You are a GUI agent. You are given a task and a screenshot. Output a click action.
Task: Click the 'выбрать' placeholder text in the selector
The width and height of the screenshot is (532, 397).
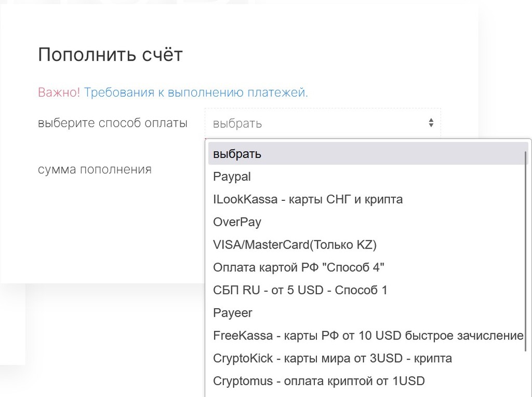237,124
